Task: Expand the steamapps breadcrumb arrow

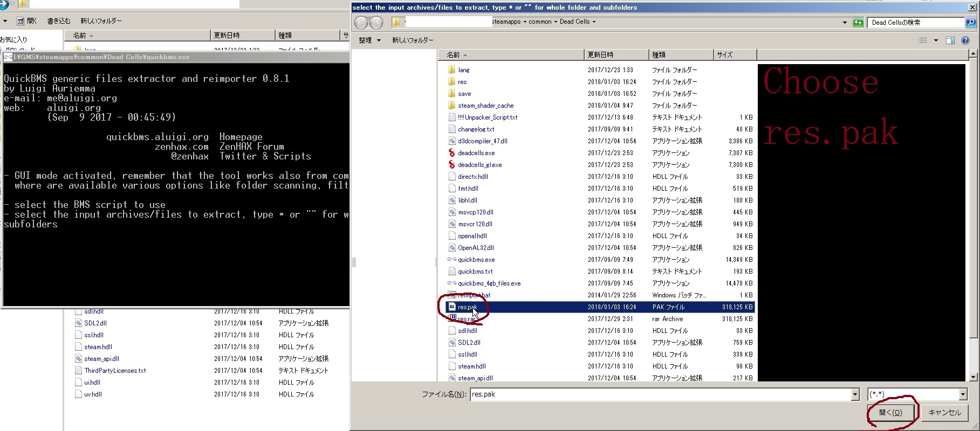Action: [525, 22]
